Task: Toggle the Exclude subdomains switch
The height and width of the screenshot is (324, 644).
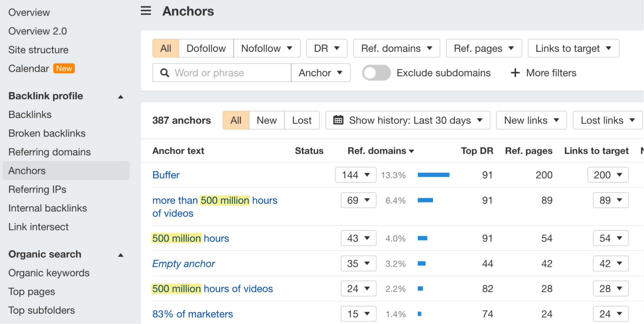Action: tap(376, 73)
